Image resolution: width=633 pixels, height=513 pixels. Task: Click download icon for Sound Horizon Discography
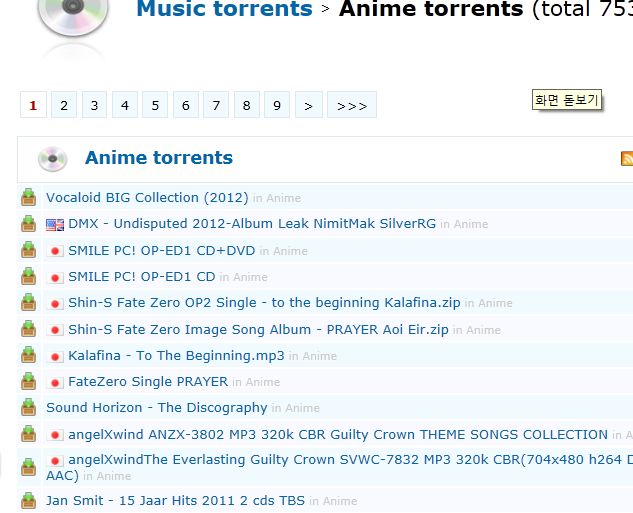(x=28, y=408)
